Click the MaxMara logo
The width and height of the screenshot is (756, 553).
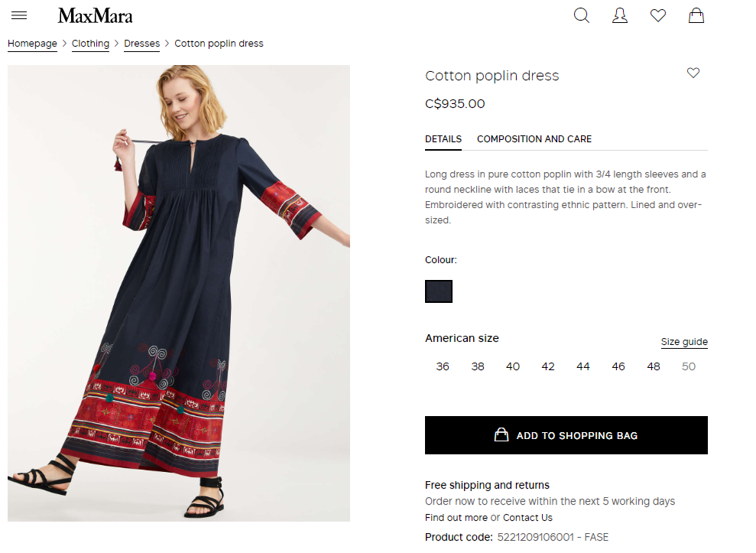[x=95, y=16]
